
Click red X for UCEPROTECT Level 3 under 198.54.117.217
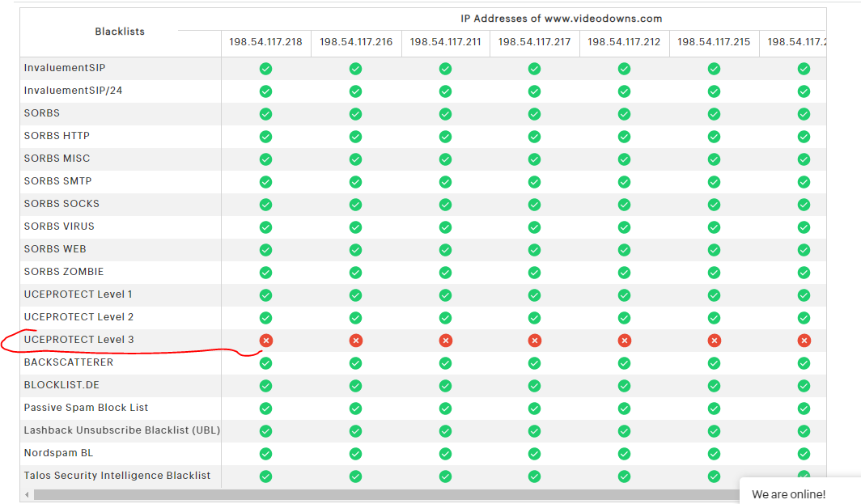tap(534, 341)
